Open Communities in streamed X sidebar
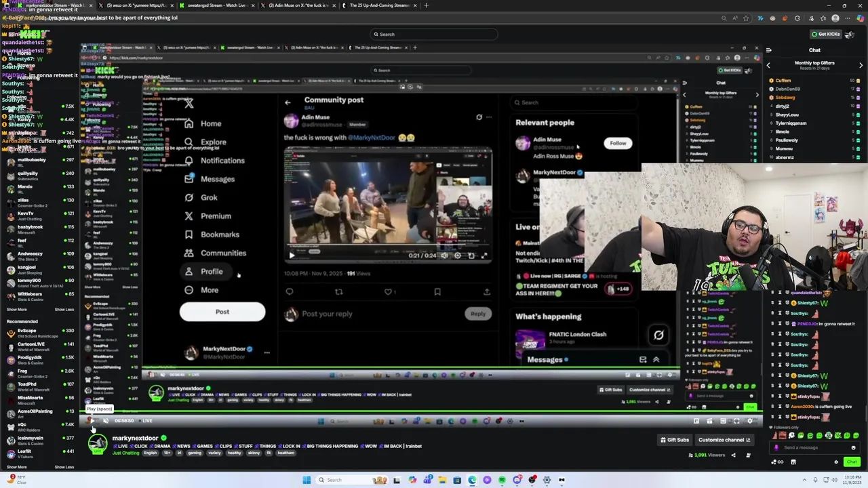 point(215,253)
